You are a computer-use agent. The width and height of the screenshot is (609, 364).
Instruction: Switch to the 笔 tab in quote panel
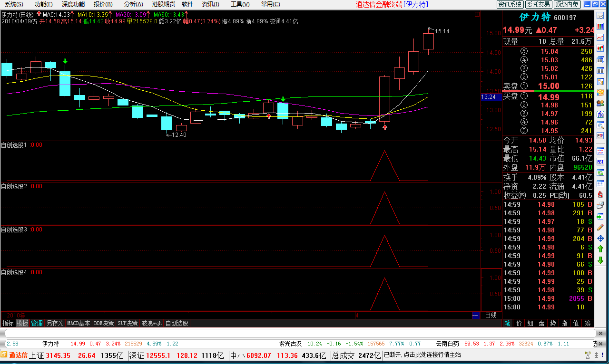[x=508, y=323]
